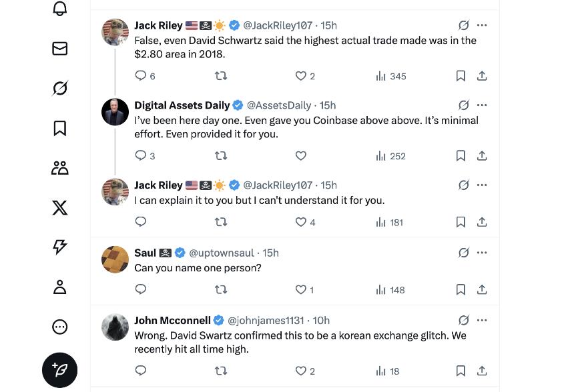
Task: Bookmark Saul's 'Can you name one person?' reply
Action: 461,289
